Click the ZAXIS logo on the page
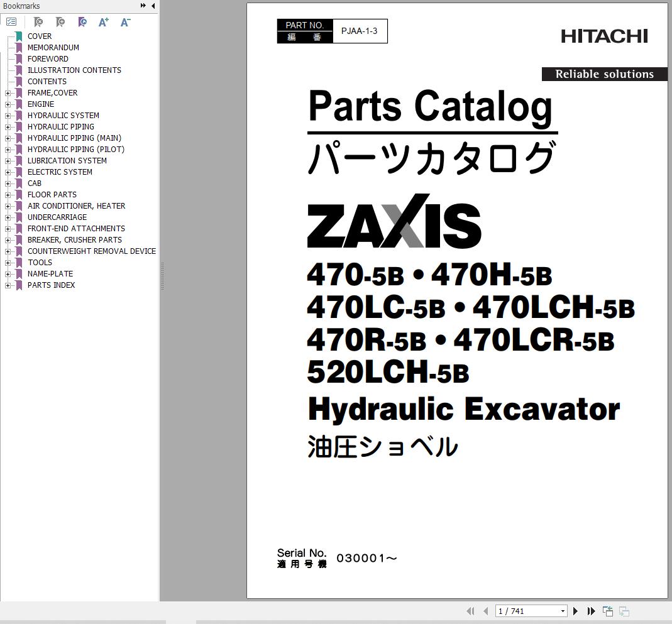The image size is (672, 624). 394,221
